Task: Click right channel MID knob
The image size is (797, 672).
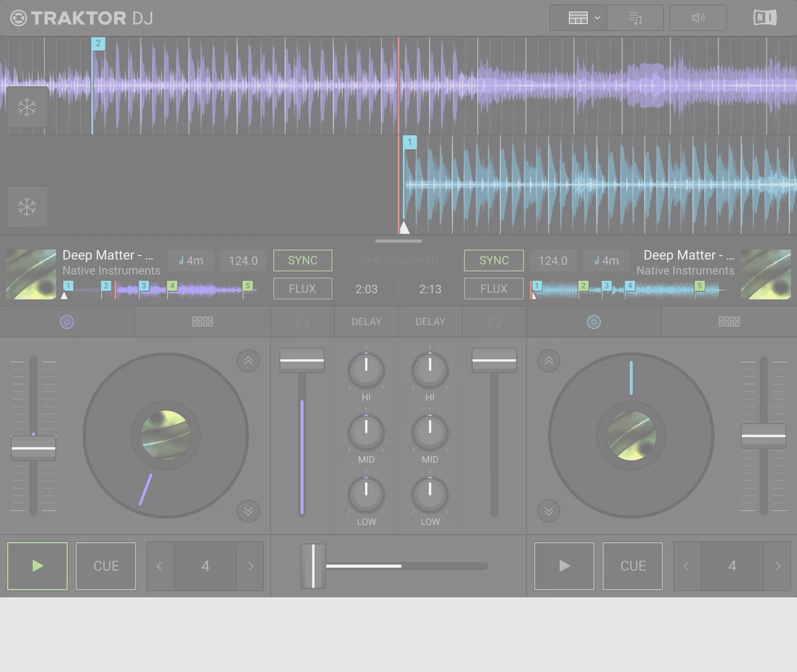Action: coord(430,433)
